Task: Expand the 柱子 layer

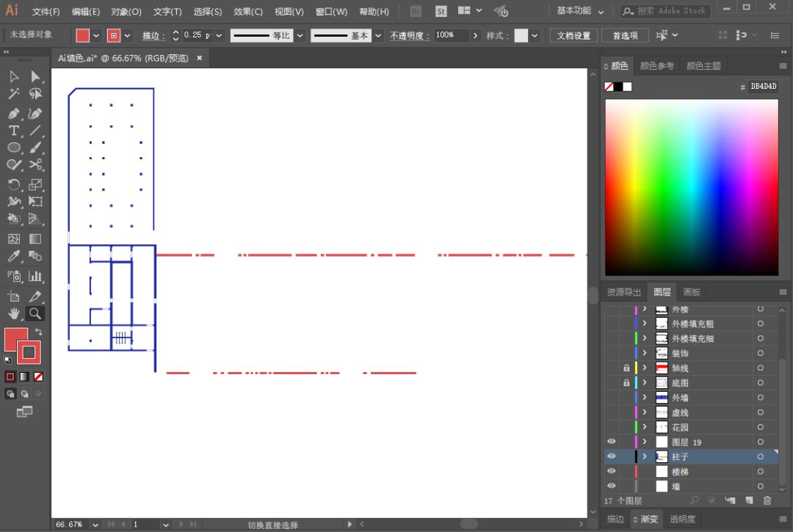Action: (645, 456)
